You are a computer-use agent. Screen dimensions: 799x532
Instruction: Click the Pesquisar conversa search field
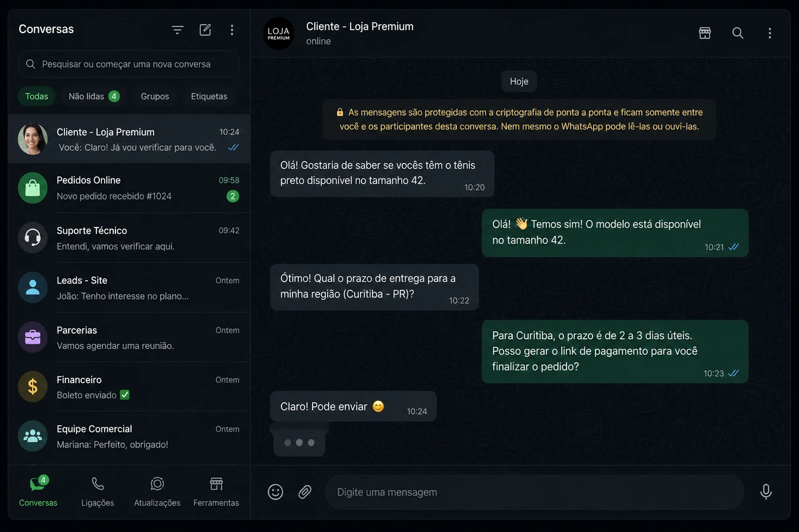coord(129,64)
